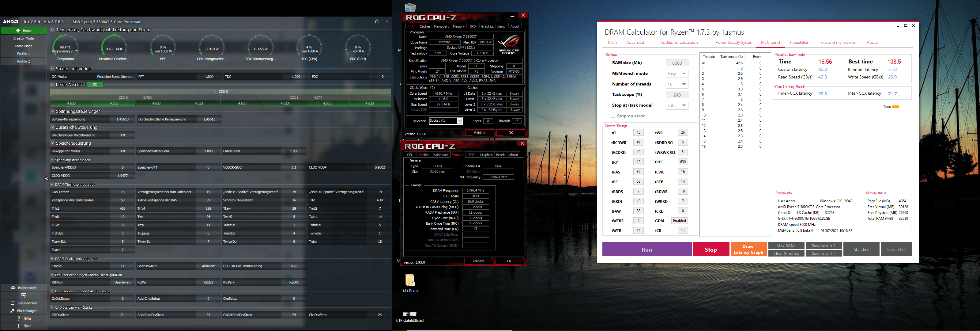Click the Hilfe question mark icon
The image size is (980, 331).
pyautogui.click(x=19, y=318)
